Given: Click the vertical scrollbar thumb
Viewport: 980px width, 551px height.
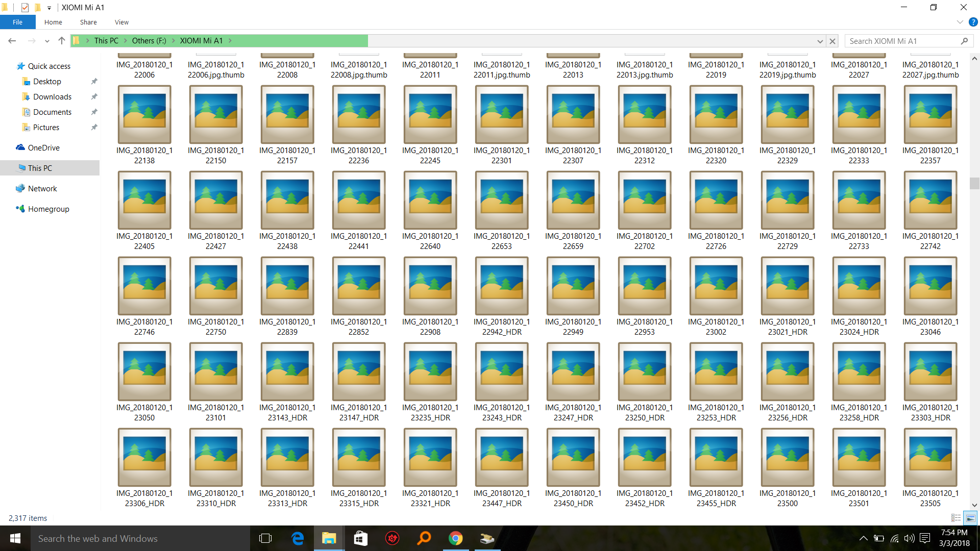Looking at the screenshot, I should [974, 183].
